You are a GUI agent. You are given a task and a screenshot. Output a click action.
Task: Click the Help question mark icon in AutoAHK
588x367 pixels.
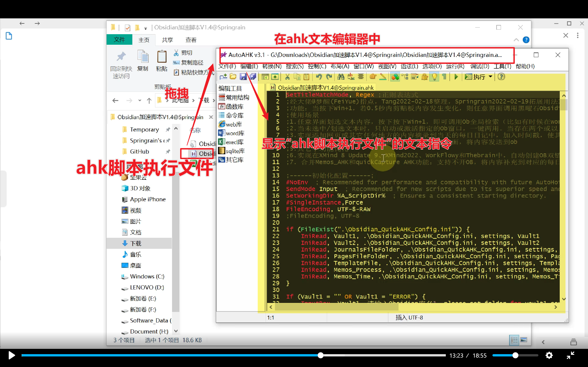[x=501, y=77]
